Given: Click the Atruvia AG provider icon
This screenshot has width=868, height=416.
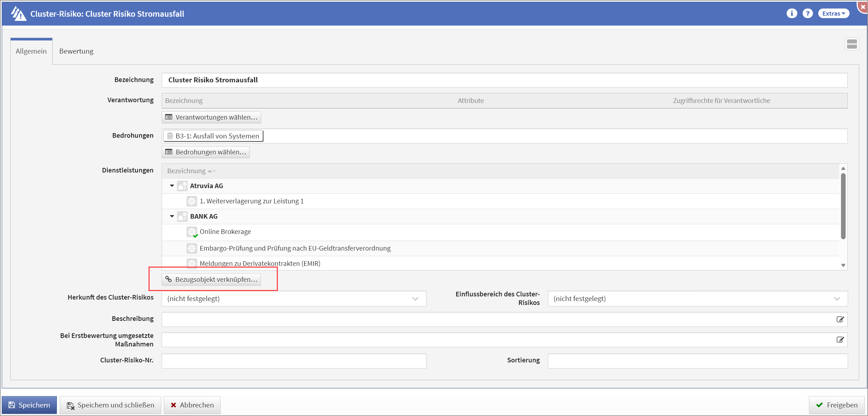Looking at the screenshot, I should point(182,186).
